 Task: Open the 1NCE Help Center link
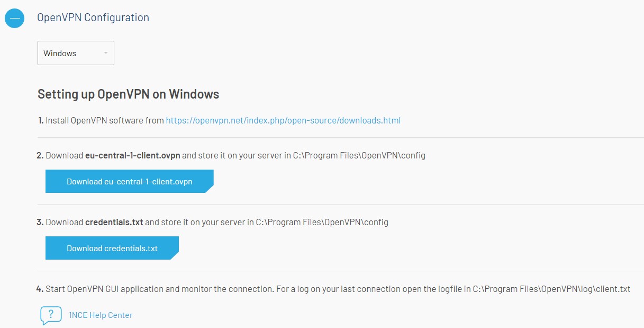tap(101, 315)
